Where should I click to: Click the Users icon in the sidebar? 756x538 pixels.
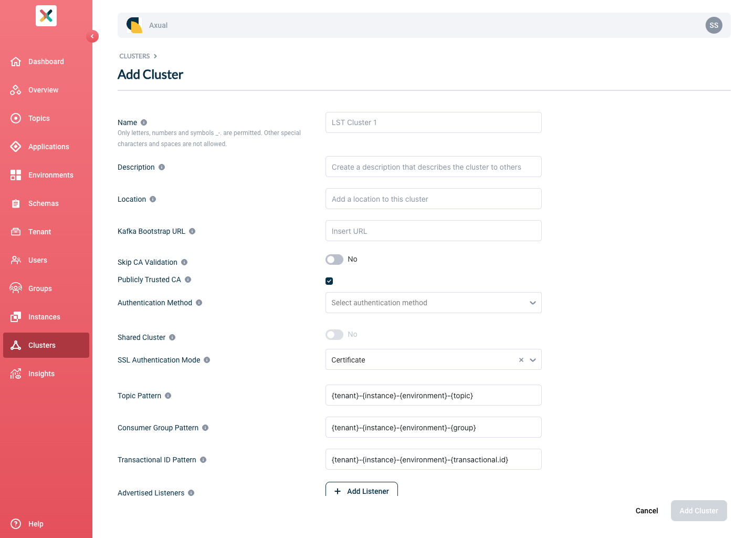tap(16, 260)
